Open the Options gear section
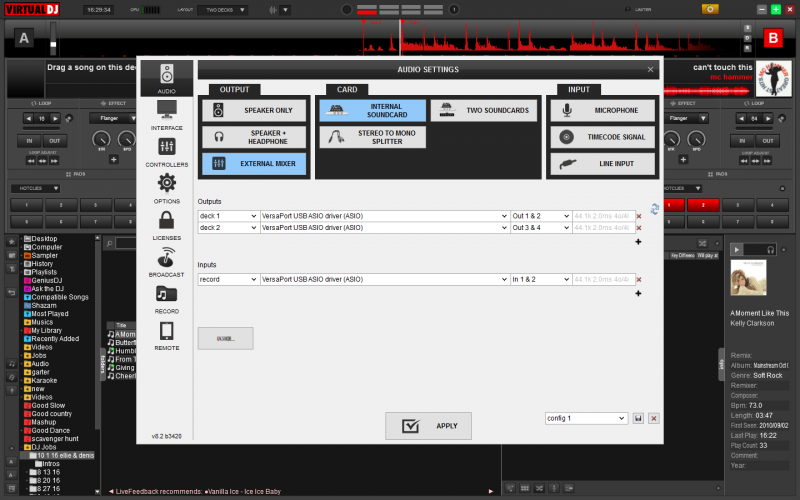Image resolution: width=800 pixels, height=500 pixels. (166, 189)
